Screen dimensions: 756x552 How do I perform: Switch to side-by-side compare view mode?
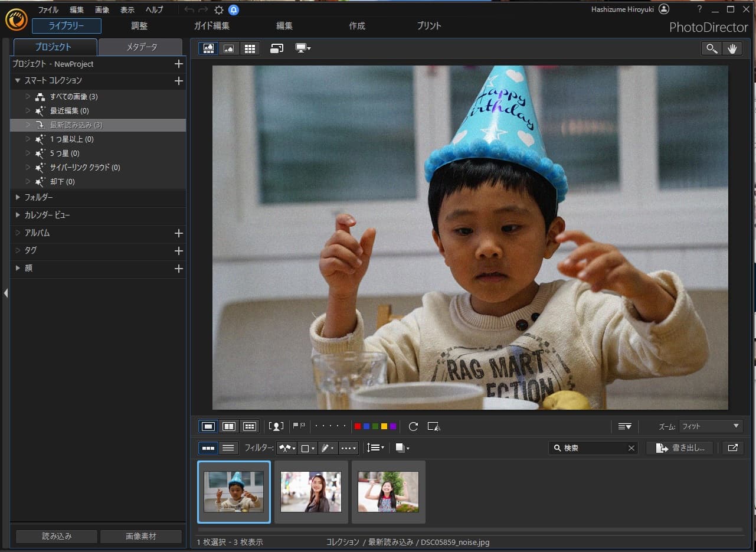point(228,426)
